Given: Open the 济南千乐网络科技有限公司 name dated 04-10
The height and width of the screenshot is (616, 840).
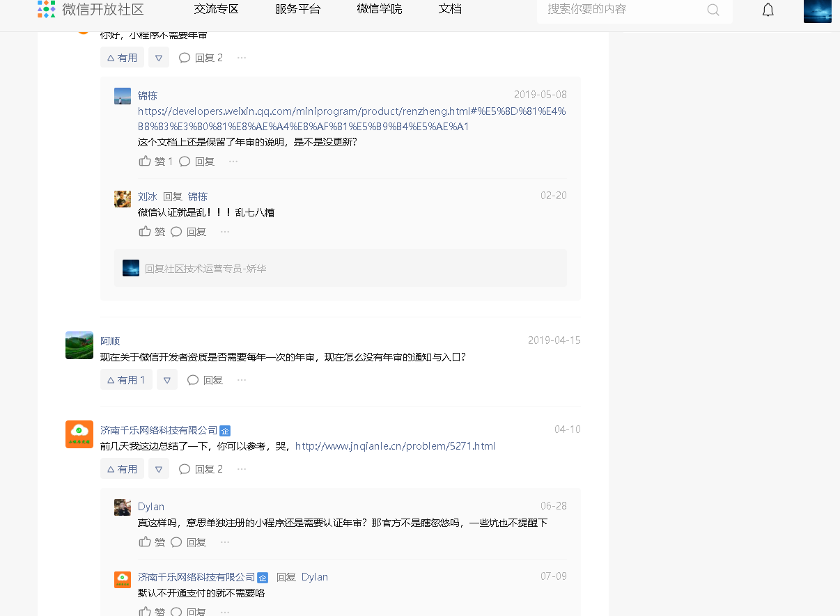Looking at the screenshot, I should 159,430.
